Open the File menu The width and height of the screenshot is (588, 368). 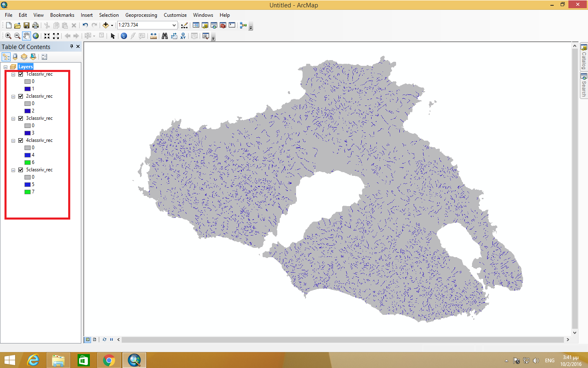pyautogui.click(x=9, y=15)
